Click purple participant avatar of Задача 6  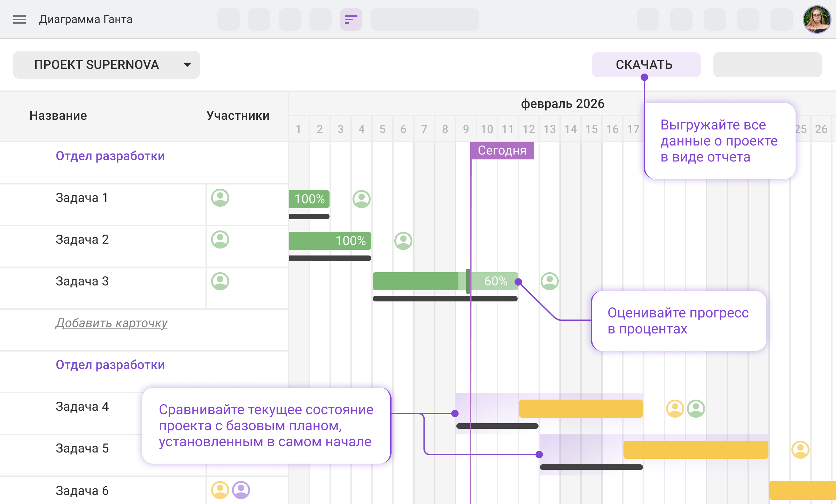coord(241,490)
